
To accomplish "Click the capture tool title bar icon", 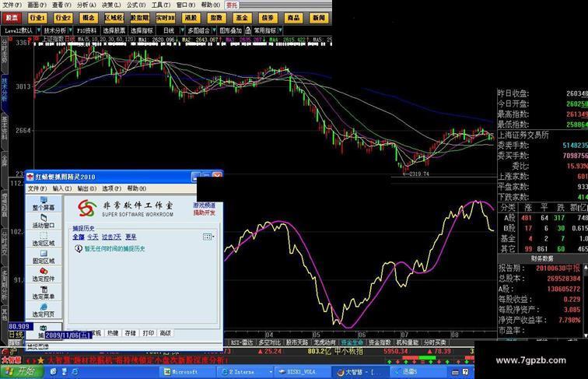I will (30, 177).
